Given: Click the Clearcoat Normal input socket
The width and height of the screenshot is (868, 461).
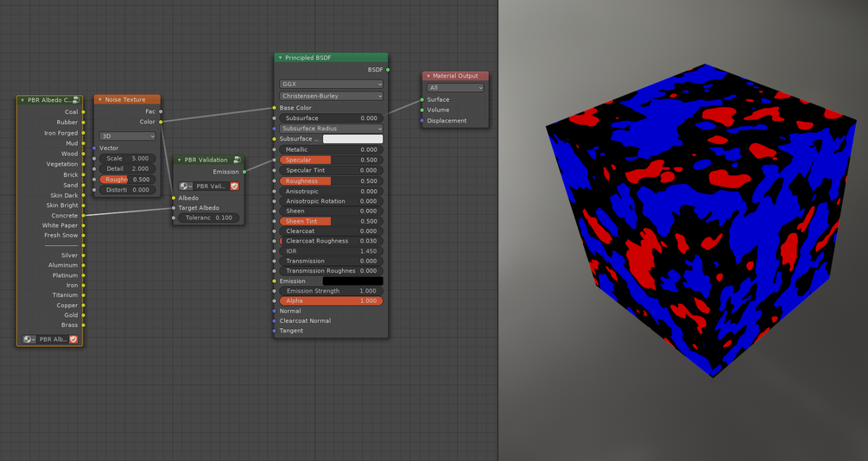Looking at the screenshot, I should [274, 321].
